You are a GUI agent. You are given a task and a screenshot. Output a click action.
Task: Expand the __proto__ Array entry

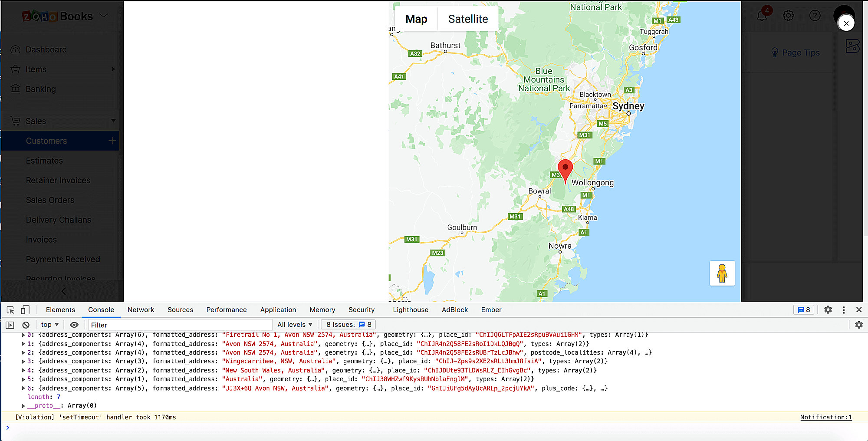[x=23, y=406]
